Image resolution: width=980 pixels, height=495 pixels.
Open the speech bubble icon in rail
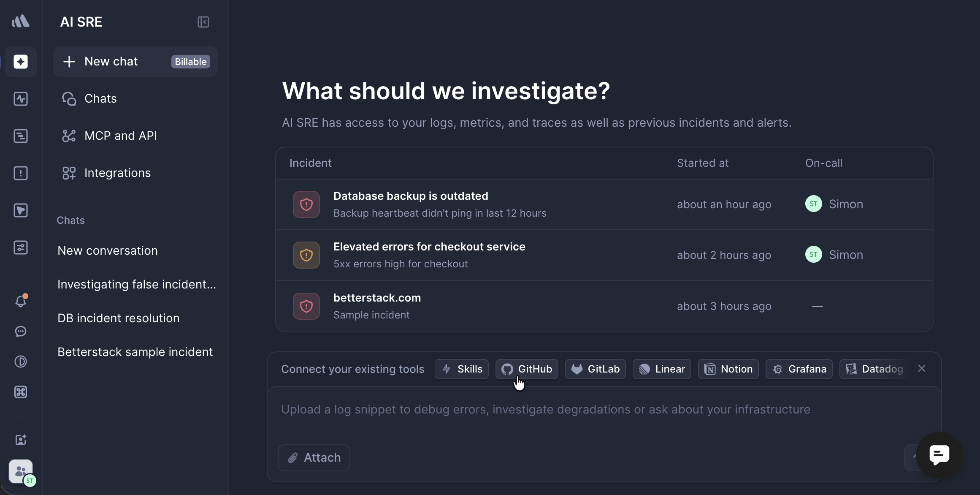[21, 332]
